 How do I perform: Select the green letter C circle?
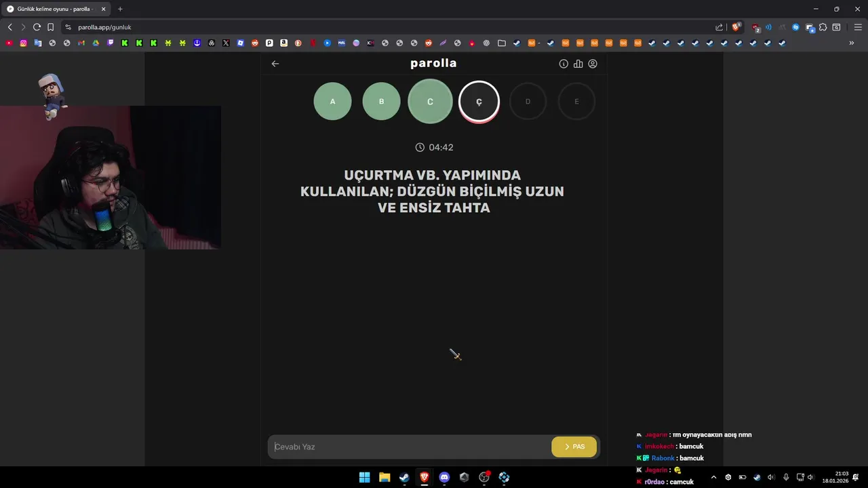click(x=430, y=101)
